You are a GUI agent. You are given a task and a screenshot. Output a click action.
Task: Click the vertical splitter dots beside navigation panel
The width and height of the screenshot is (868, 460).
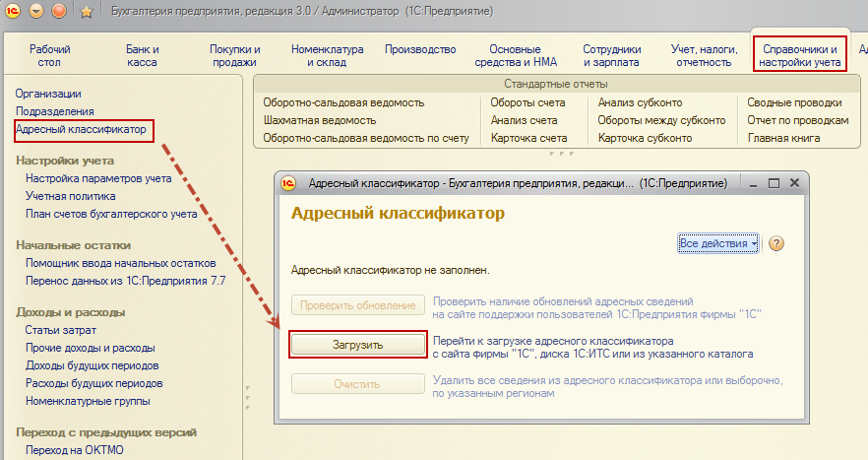point(247,397)
